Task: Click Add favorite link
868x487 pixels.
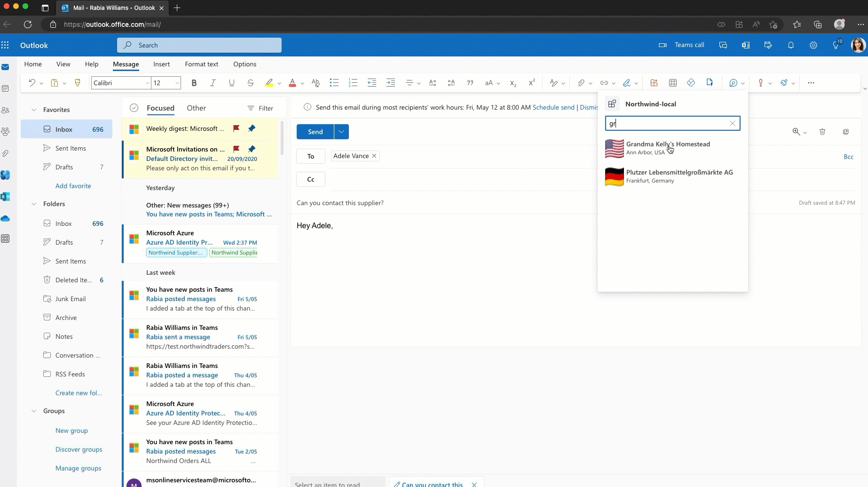Action: (x=73, y=186)
